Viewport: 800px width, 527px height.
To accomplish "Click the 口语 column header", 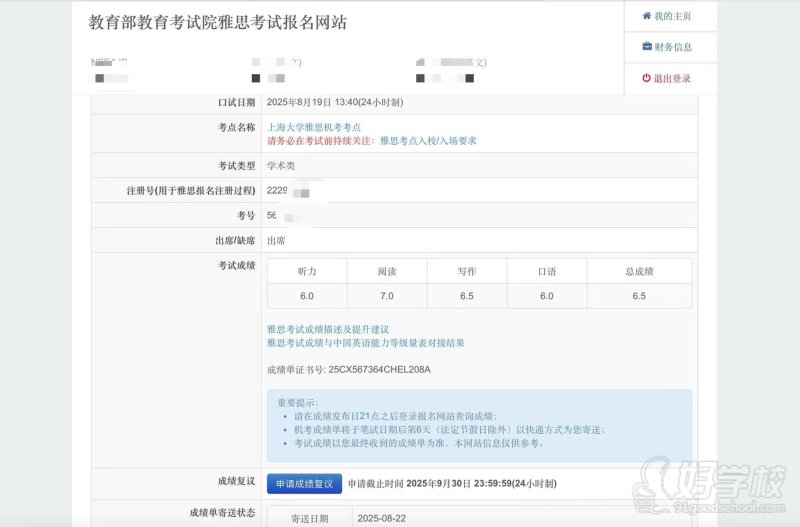I will (x=546, y=271).
